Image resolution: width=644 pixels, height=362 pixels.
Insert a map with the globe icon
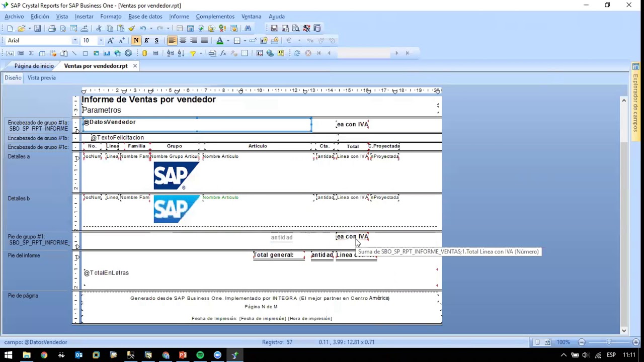117,53
